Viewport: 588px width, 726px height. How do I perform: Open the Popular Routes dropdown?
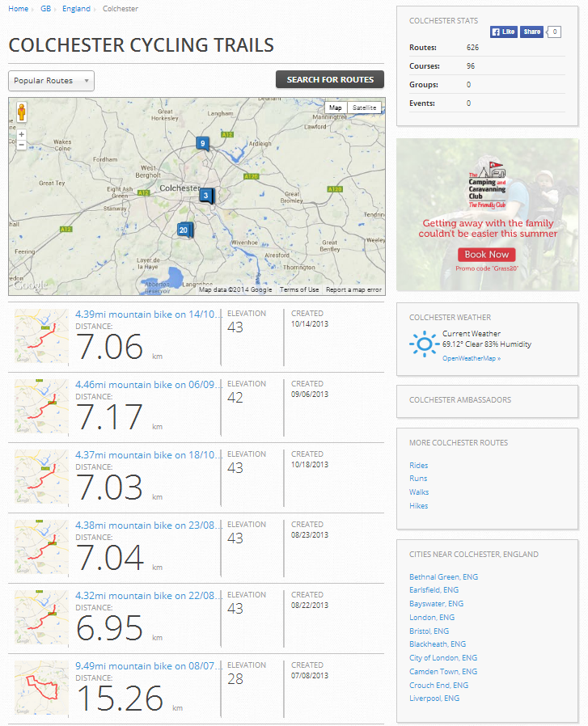point(52,81)
